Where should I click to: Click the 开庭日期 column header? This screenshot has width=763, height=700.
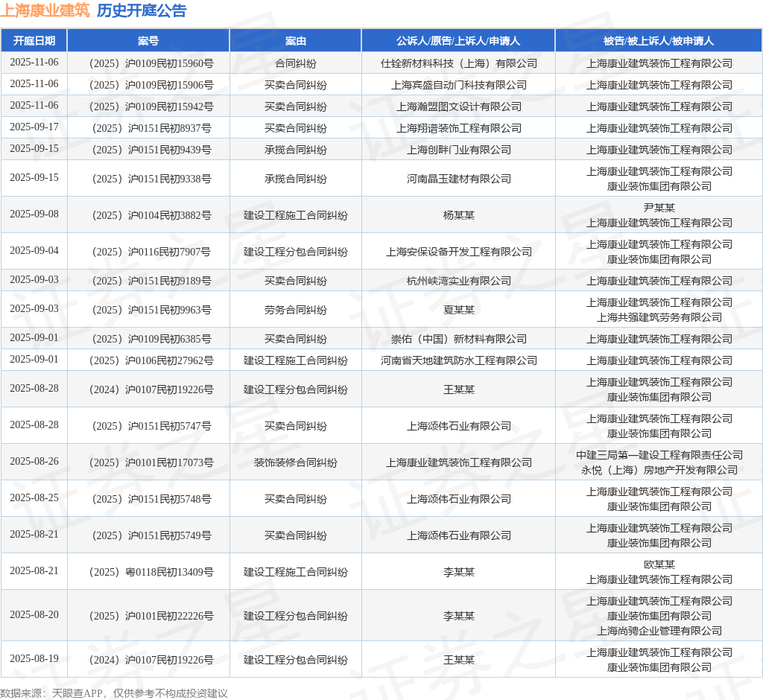pyautogui.click(x=34, y=41)
